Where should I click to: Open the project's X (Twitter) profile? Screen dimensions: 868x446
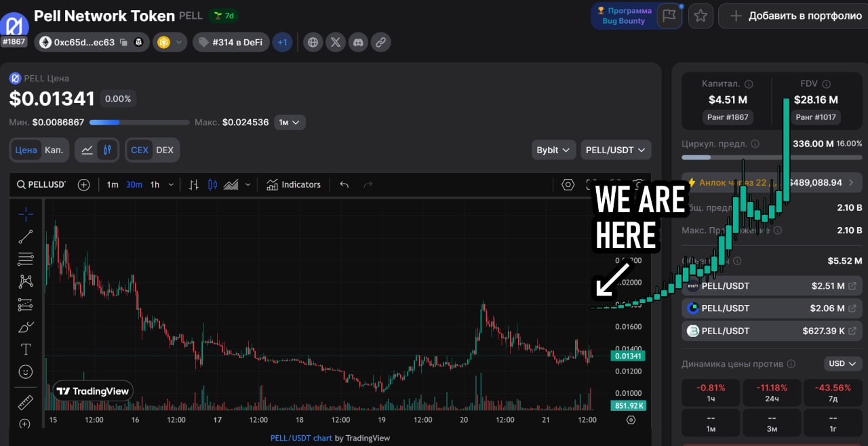[336, 42]
